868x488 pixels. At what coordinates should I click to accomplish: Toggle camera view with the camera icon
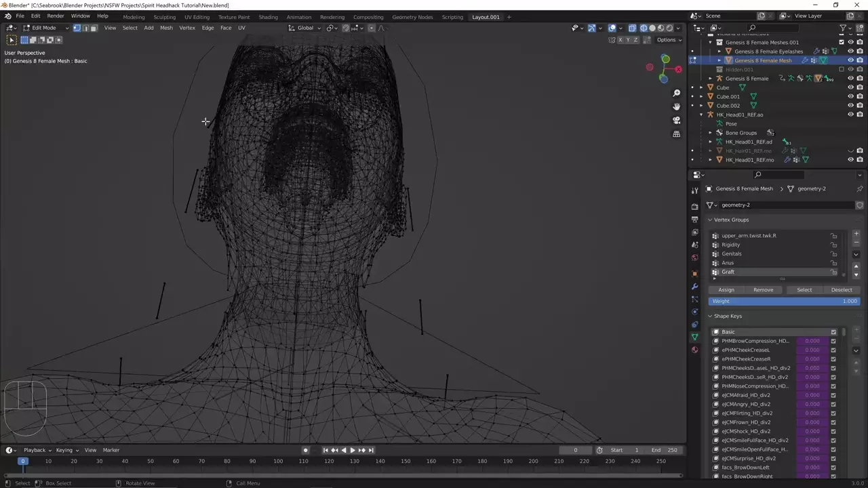tap(676, 121)
